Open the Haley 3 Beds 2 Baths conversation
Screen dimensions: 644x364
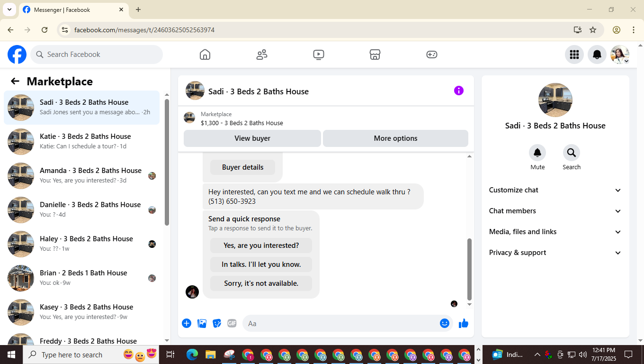click(x=81, y=244)
